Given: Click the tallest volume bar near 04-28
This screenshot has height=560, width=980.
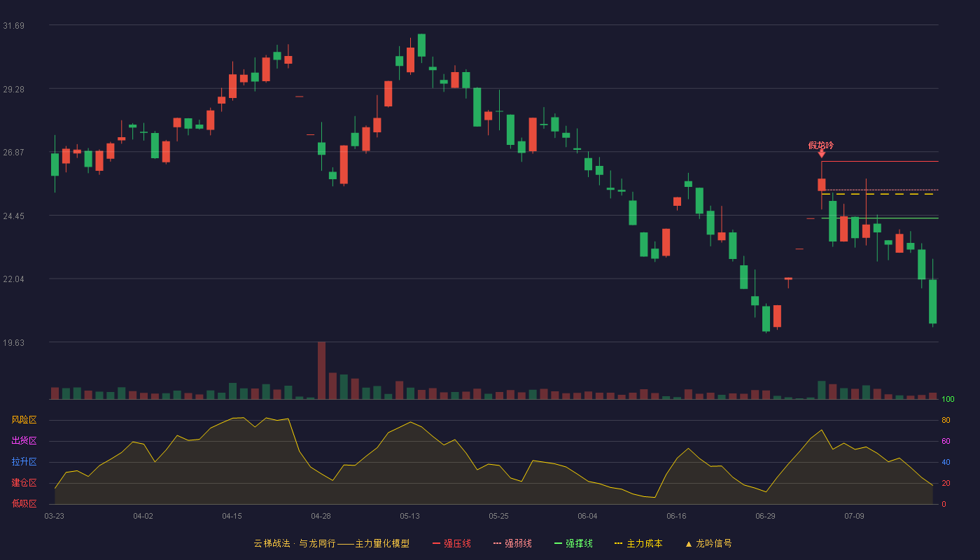Looking at the screenshot, I should coord(321,370).
